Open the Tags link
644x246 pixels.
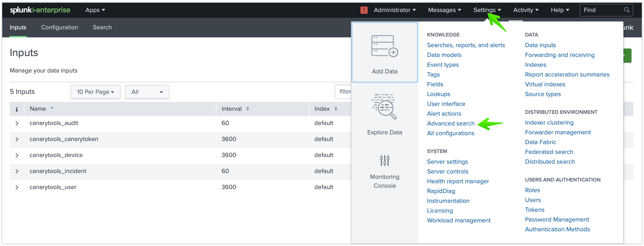click(433, 75)
